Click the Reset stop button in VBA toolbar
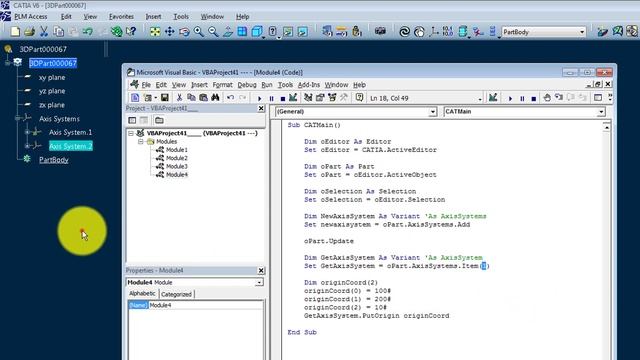This screenshot has height=360, width=640. [282, 98]
